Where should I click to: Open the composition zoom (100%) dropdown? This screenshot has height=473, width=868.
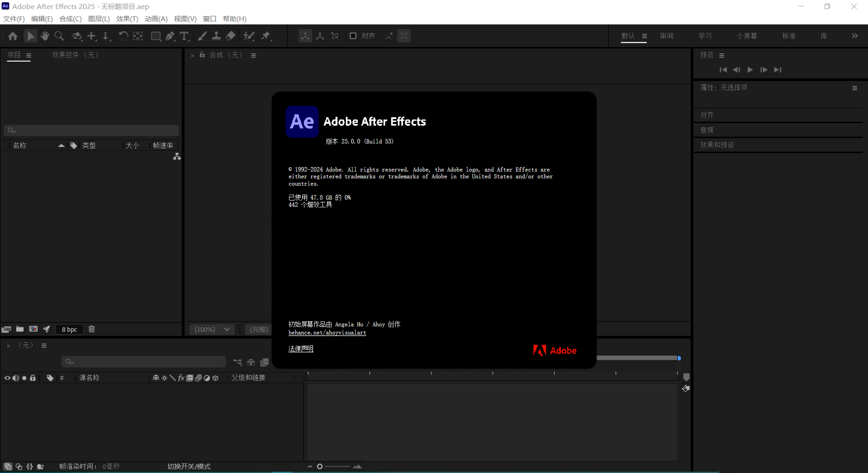(212, 330)
